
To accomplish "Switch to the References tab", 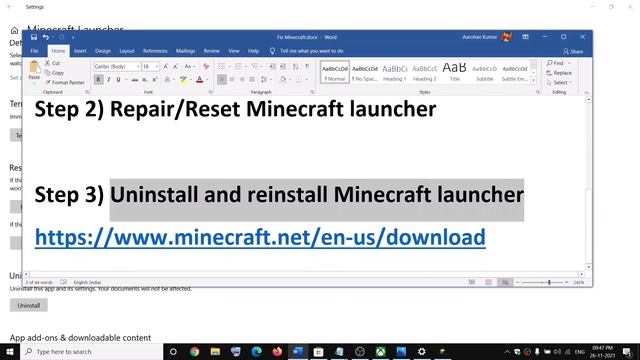I will (x=155, y=51).
